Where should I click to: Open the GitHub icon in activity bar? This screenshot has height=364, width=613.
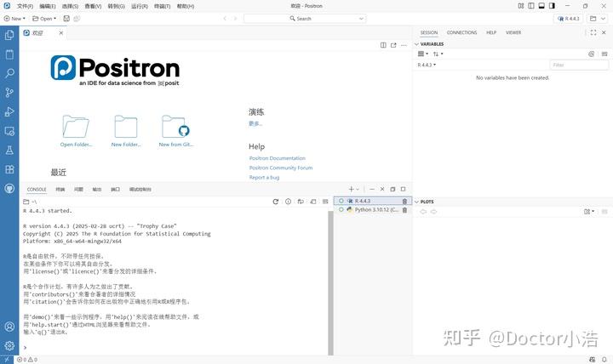(x=9, y=188)
